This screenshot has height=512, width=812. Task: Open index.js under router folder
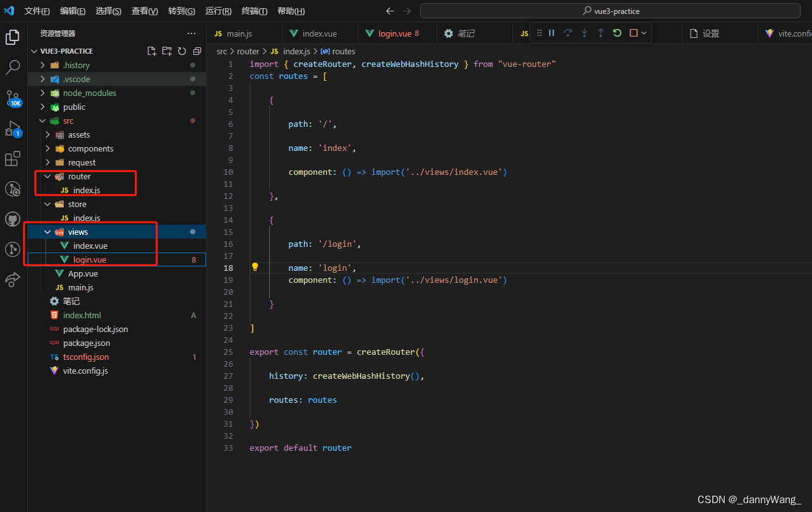coord(117,190)
